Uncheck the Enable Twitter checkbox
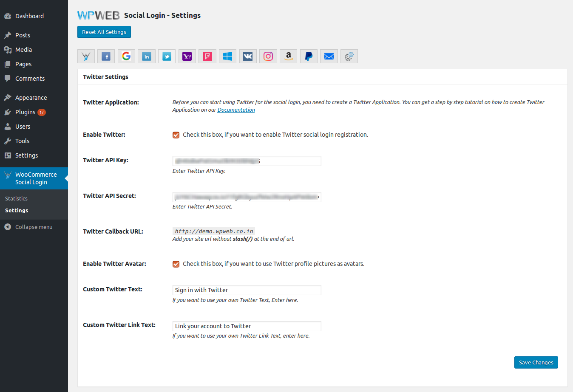The width and height of the screenshot is (573, 392). [176, 135]
